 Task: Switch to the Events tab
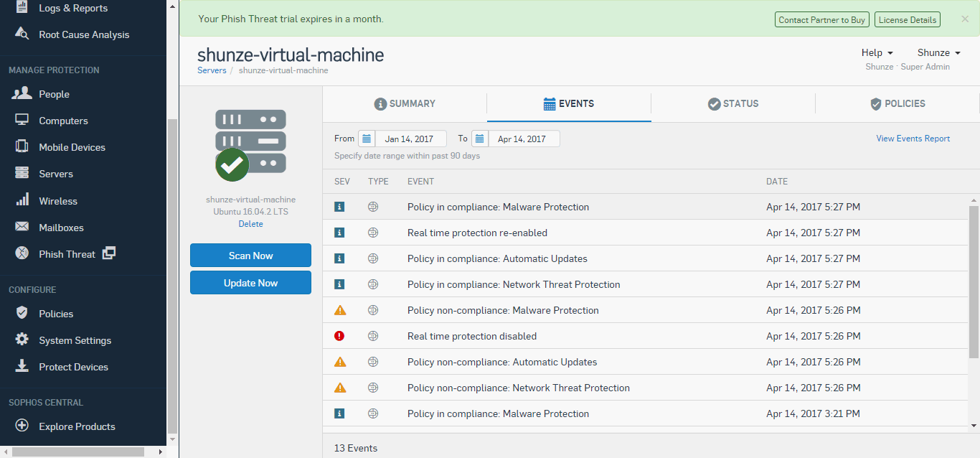tap(569, 103)
